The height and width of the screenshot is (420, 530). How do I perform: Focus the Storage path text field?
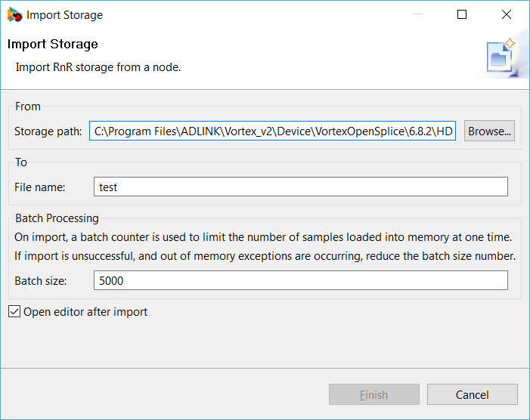272,131
